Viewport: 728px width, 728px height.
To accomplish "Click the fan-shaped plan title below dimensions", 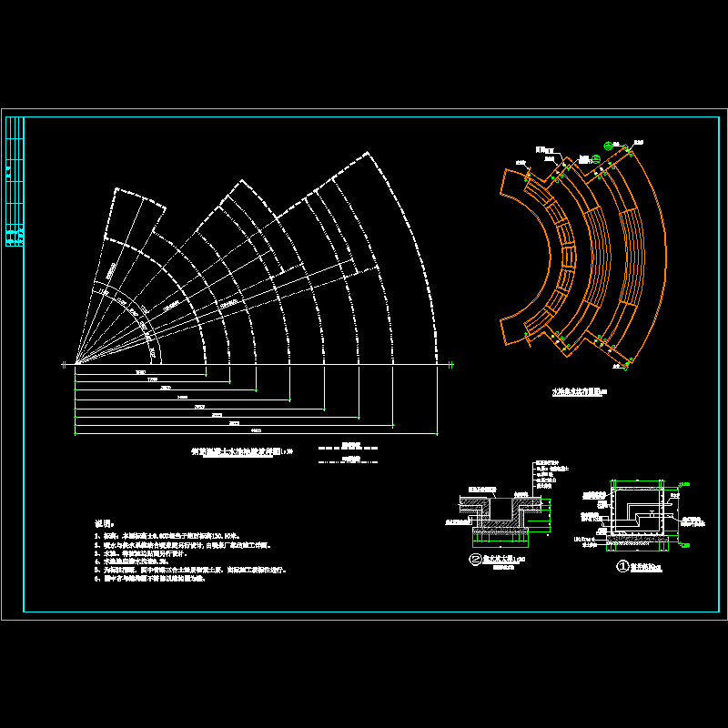I will [x=242, y=451].
